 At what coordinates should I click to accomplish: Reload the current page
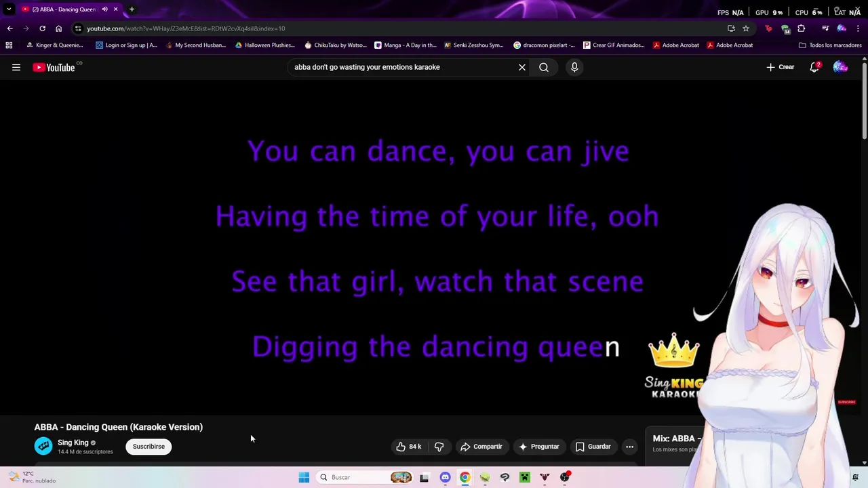42,28
